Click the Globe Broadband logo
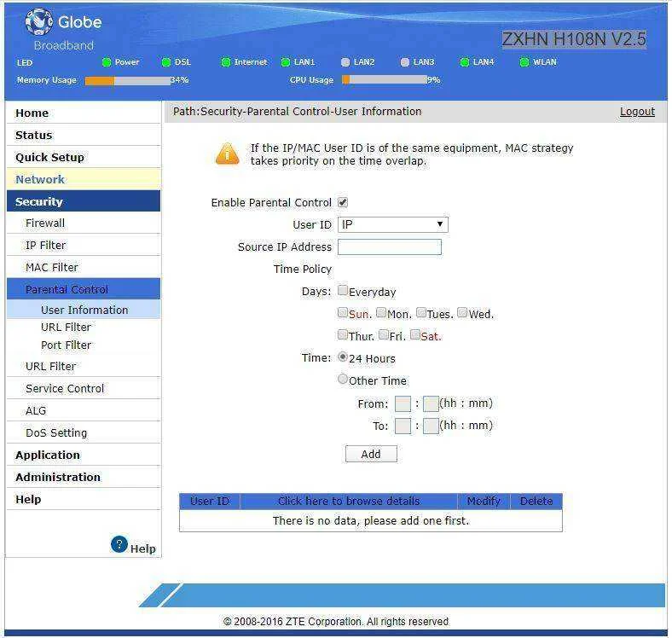 [x=63, y=30]
